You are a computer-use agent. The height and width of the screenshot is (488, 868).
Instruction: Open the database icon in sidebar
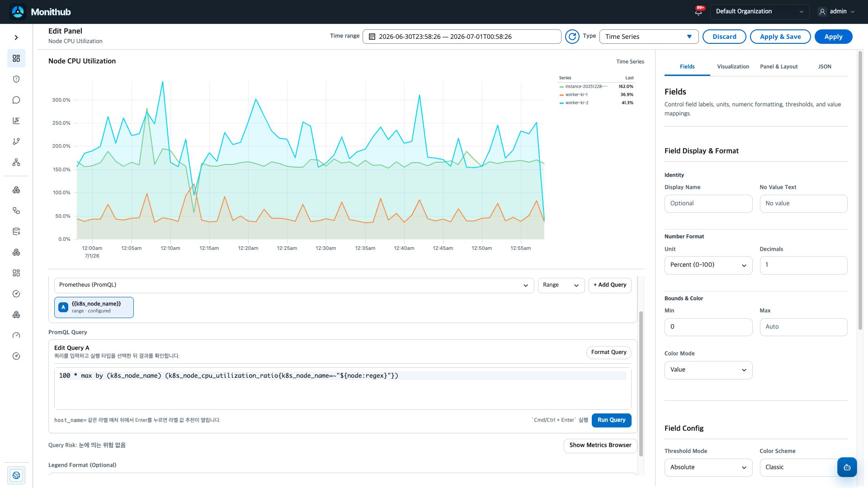[x=16, y=231]
